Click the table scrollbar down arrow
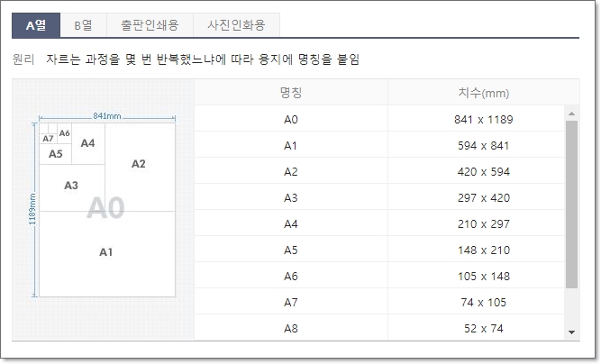Screen dimensions: 601x364 coord(571,332)
